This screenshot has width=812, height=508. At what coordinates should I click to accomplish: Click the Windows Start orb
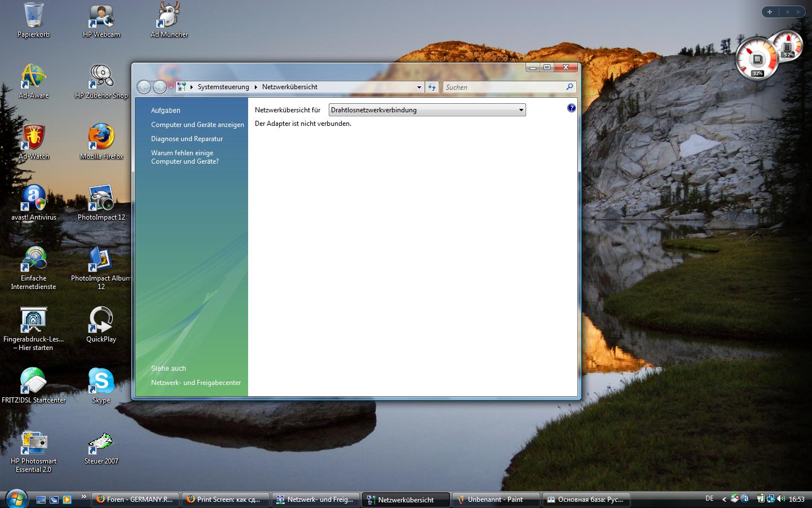point(16,499)
